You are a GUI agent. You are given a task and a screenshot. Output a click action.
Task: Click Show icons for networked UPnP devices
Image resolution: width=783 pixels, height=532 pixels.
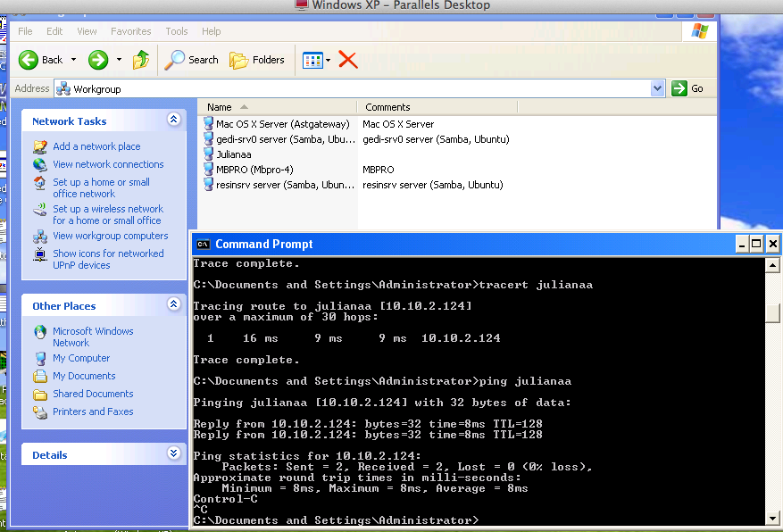(x=108, y=259)
